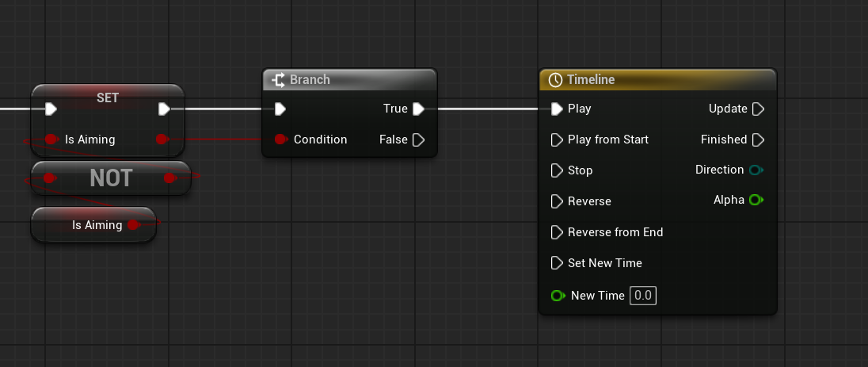Click the Play from Start label
The width and height of the screenshot is (868, 367).
(x=608, y=140)
